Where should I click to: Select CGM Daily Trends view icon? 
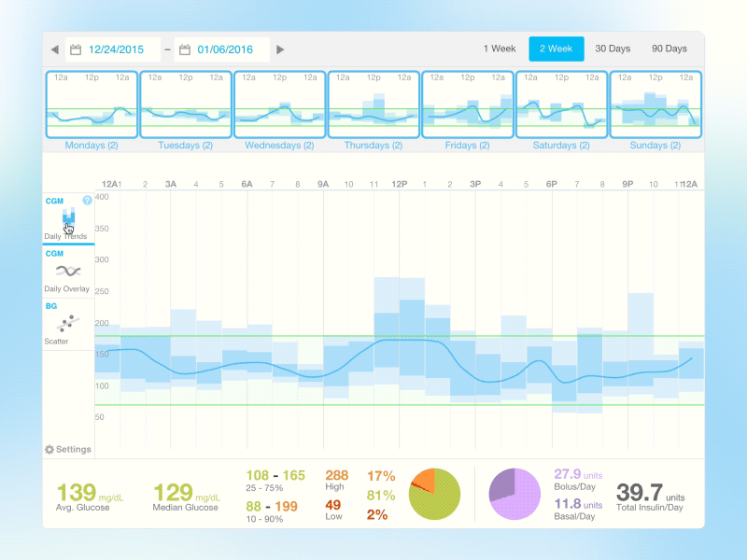[68, 217]
